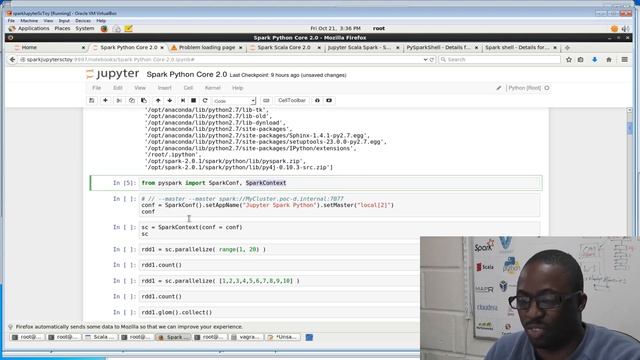Image resolution: width=640 pixels, height=360 pixels.
Task: Open Jupyter Help menu
Action: pyautogui.click(x=238, y=88)
